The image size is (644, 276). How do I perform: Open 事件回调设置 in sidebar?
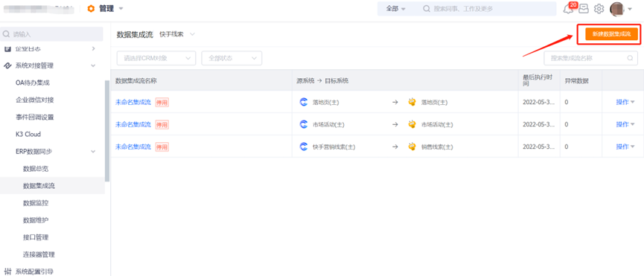pyautogui.click(x=34, y=118)
